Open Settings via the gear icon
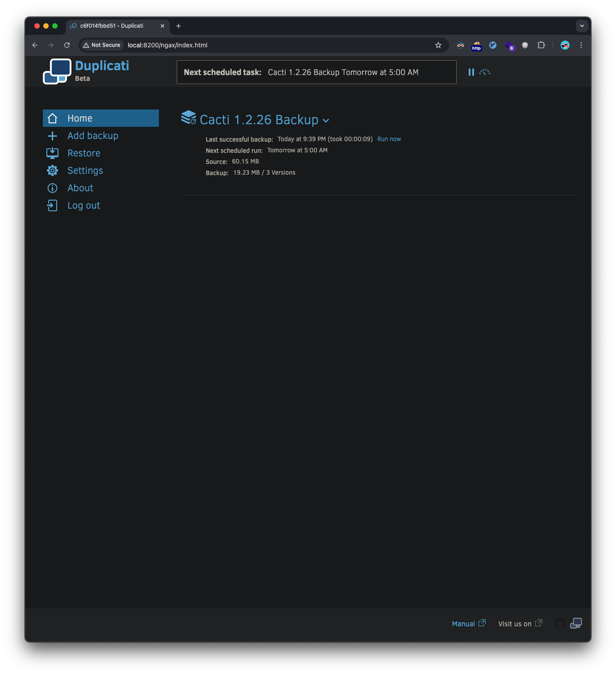 point(52,170)
